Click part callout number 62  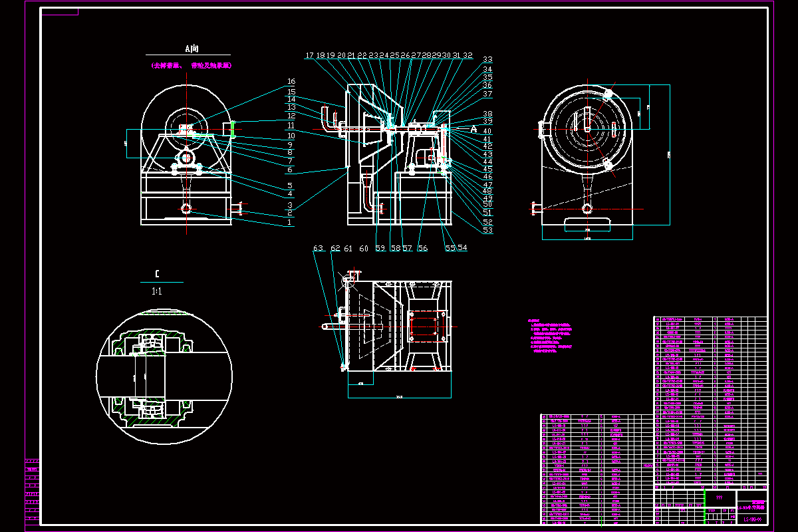335,248
